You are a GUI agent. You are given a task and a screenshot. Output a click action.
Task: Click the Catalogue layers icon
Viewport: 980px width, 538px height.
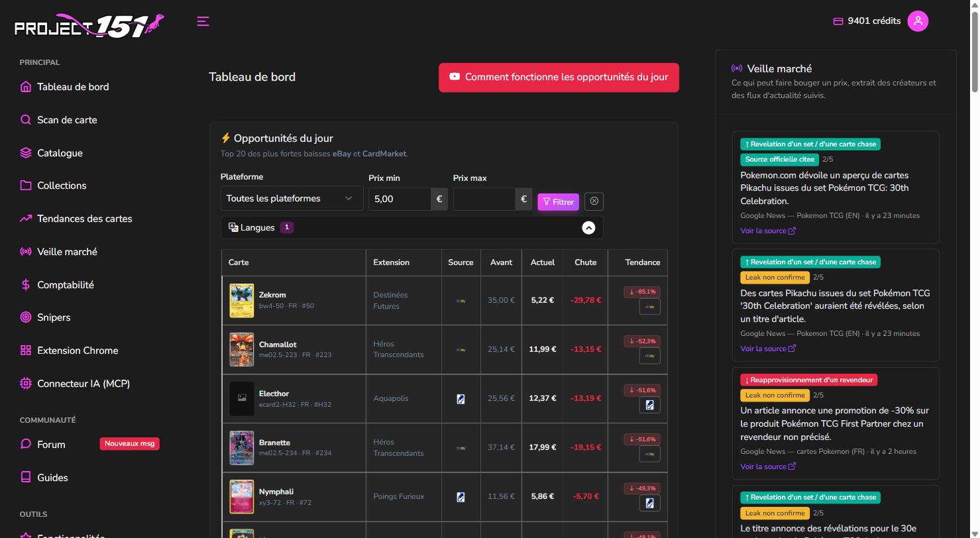[x=26, y=153]
